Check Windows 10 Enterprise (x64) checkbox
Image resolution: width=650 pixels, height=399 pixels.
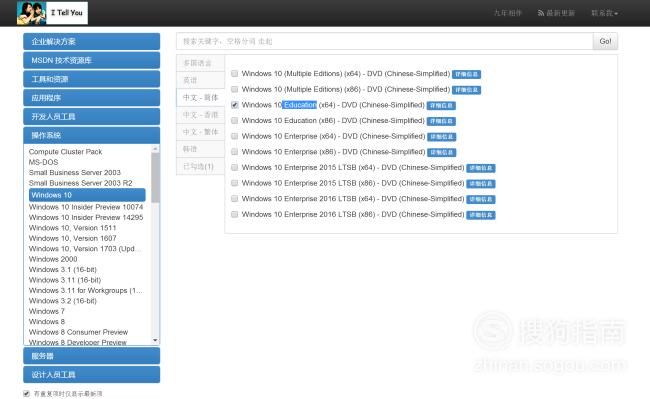[235, 136]
